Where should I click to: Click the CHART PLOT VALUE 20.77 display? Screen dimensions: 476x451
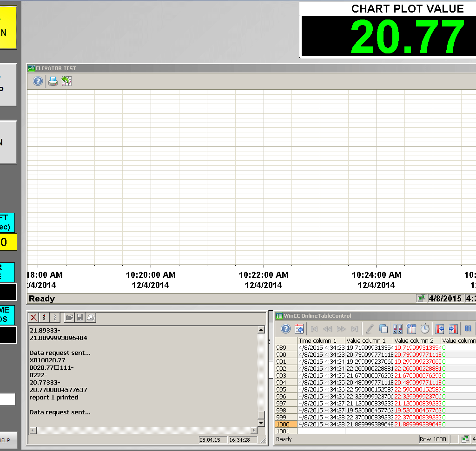point(388,36)
